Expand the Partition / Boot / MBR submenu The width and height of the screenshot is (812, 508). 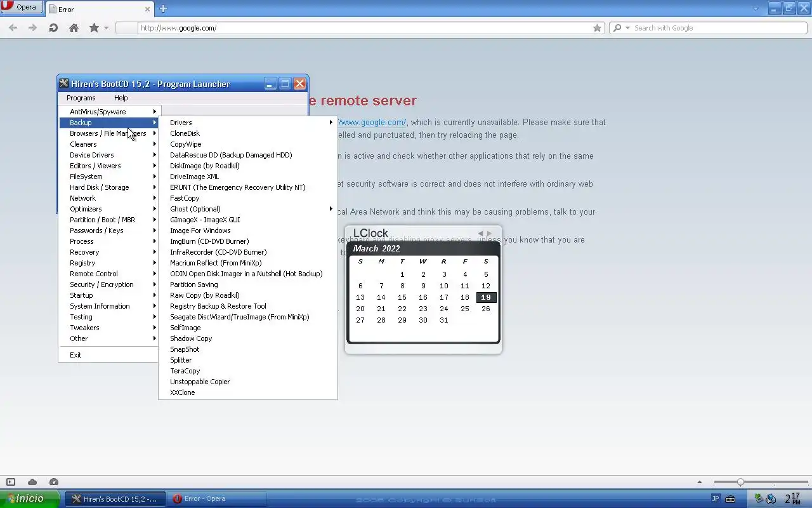(x=108, y=220)
